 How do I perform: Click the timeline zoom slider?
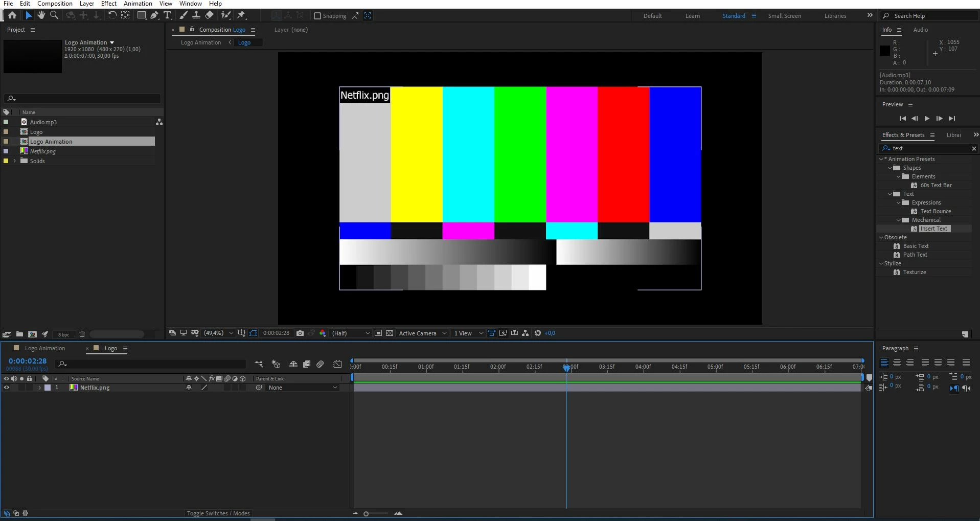pos(366,513)
